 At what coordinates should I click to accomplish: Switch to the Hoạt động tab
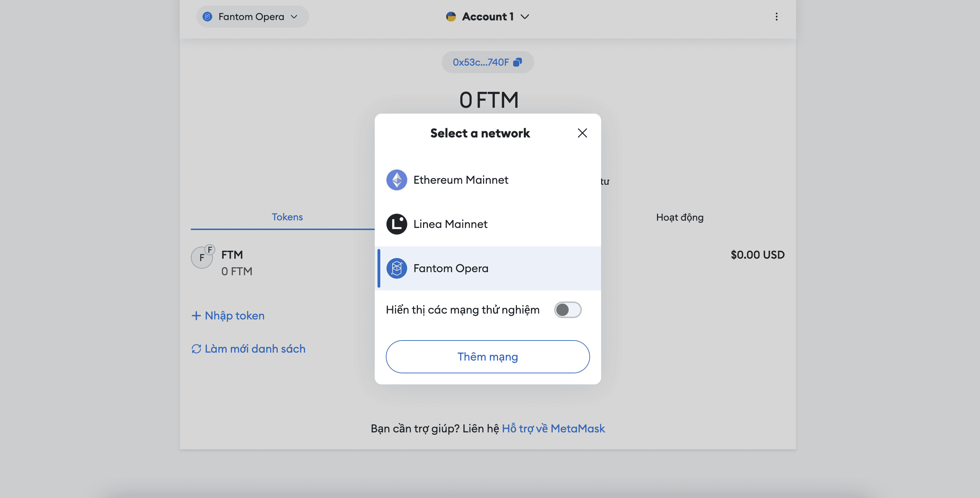[679, 217]
